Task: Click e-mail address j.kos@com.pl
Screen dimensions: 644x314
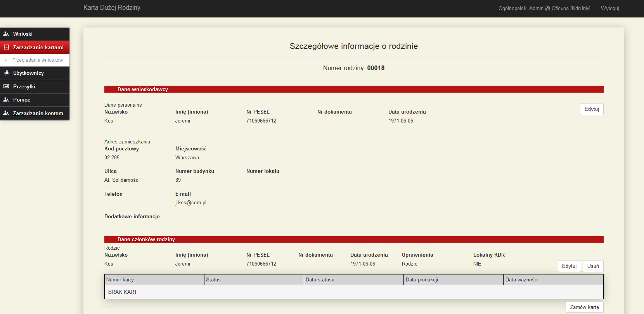Action: tap(190, 202)
